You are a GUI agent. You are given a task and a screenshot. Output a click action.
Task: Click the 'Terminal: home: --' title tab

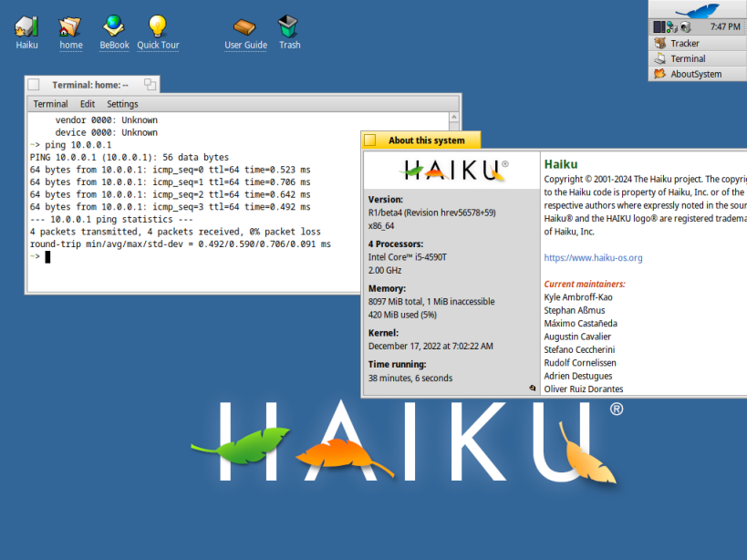click(90, 85)
